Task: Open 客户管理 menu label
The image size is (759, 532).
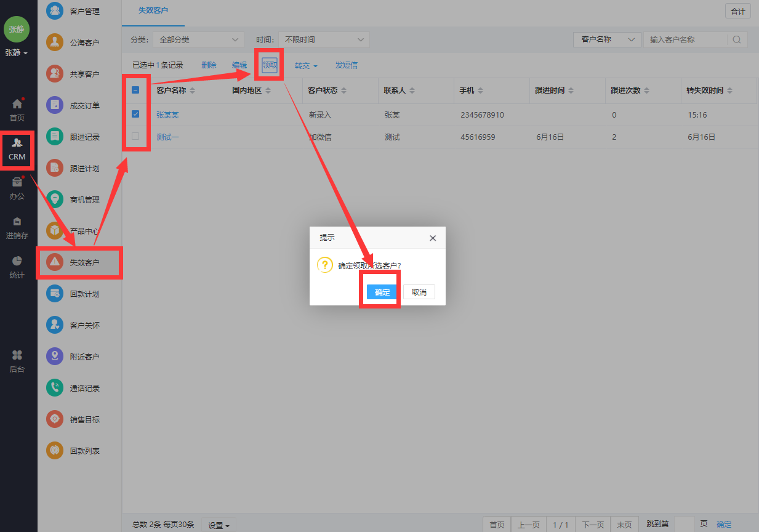Action: 85,11
